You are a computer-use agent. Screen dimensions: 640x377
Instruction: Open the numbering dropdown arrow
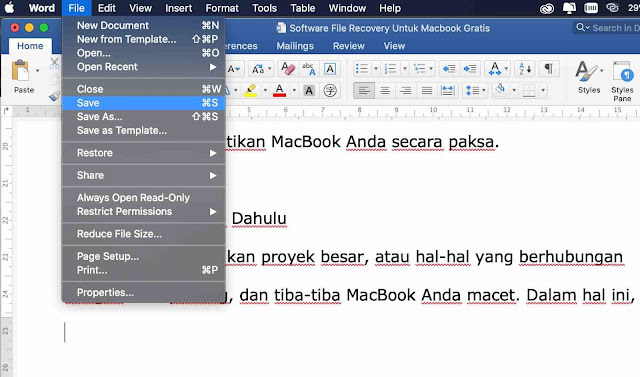click(404, 69)
